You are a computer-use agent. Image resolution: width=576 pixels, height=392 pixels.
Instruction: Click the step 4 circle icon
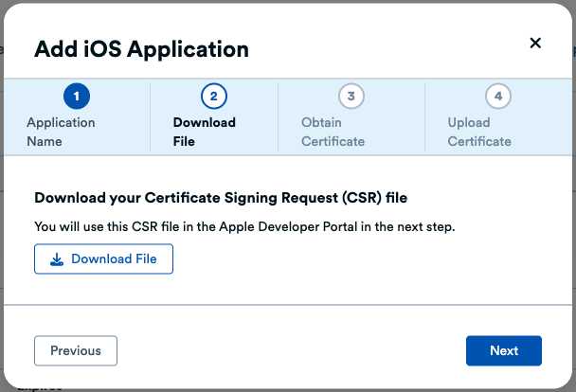[x=497, y=97]
